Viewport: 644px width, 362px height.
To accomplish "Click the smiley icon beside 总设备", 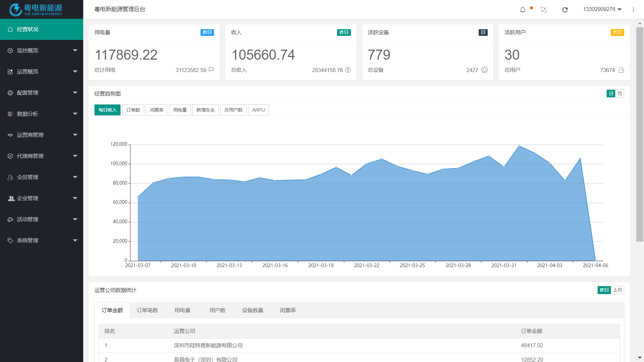I will tap(484, 70).
